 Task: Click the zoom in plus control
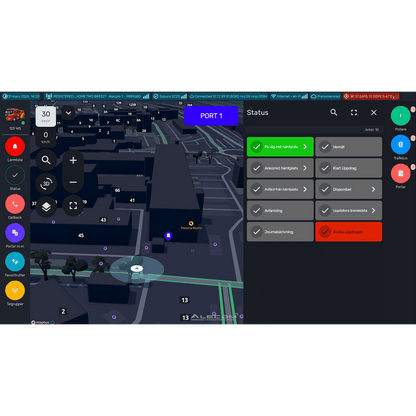click(73, 160)
